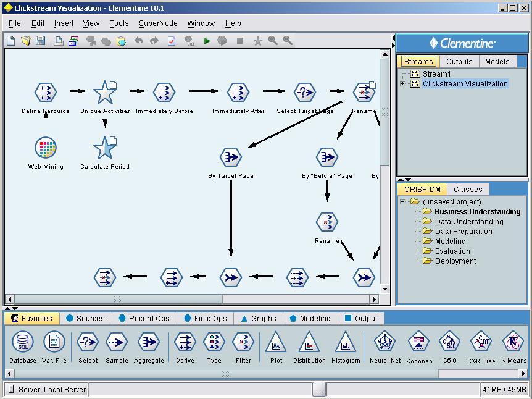Zoom out using the magnifier minus icon

click(x=288, y=41)
